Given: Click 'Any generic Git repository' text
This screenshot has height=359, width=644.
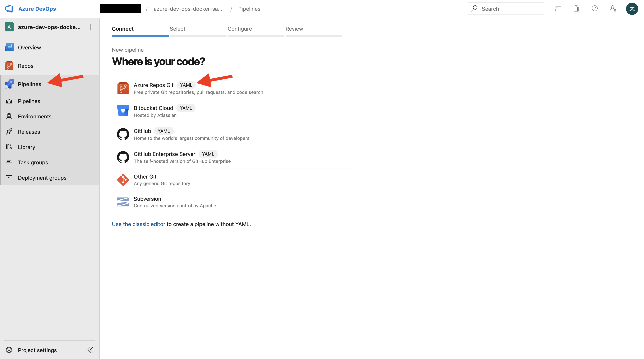Looking at the screenshot, I should pos(162,183).
